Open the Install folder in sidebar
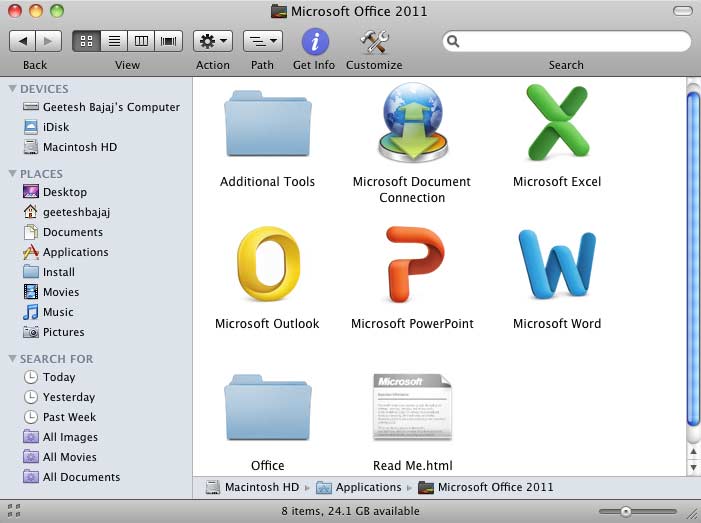The width and height of the screenshot is (701, 523). [x=49, y=272]
